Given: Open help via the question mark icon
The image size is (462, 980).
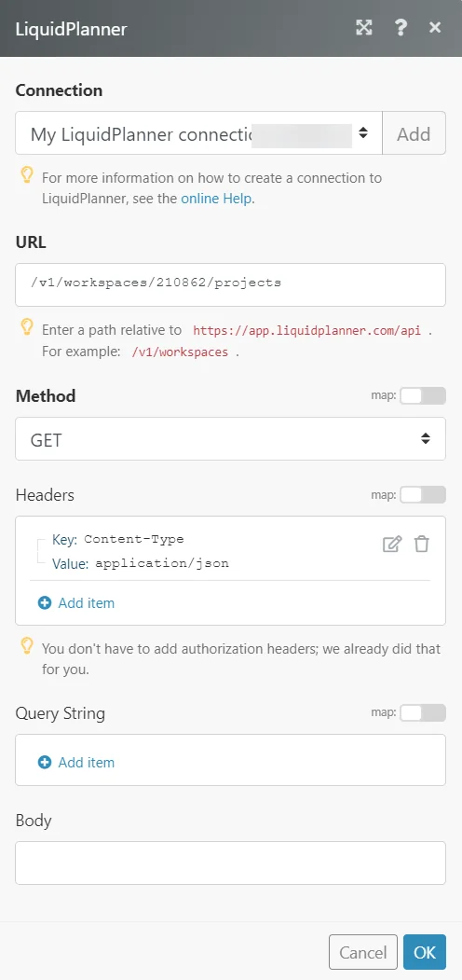Looking at the screenshot, I should click(401, 27).
